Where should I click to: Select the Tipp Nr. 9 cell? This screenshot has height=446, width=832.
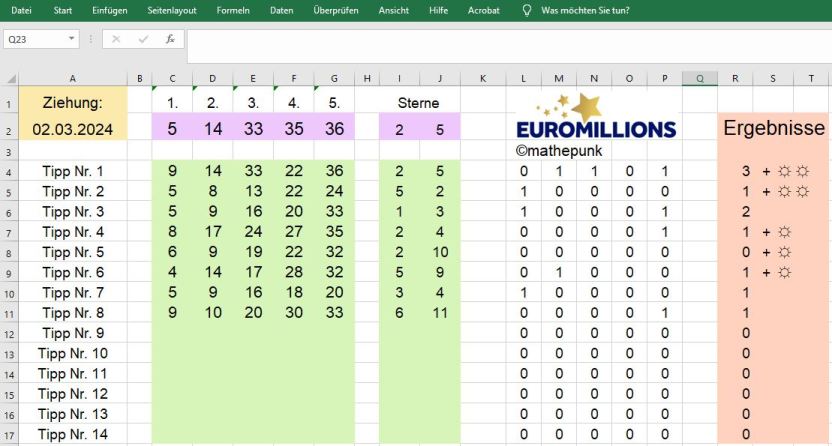point(73,334)
